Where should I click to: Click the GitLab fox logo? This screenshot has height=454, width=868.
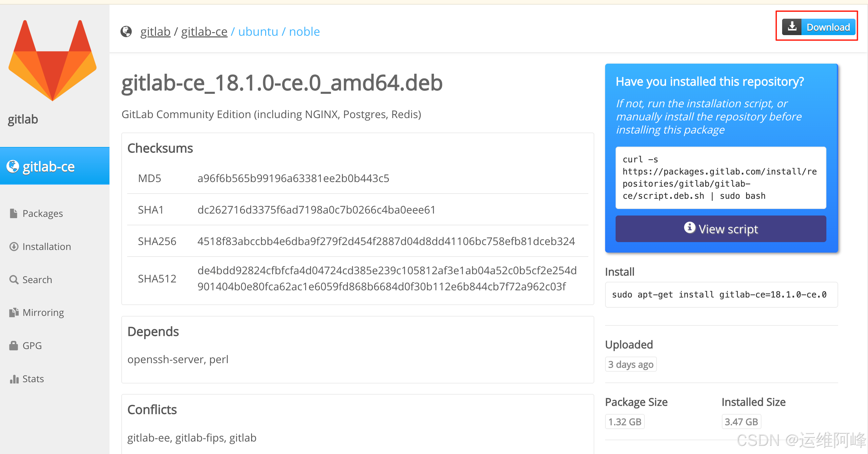click(x=52, y=61)
